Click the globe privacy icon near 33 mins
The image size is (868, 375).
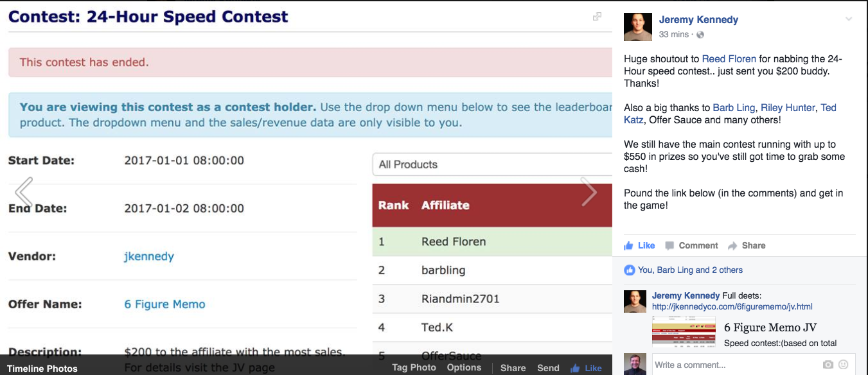(700, 35)
